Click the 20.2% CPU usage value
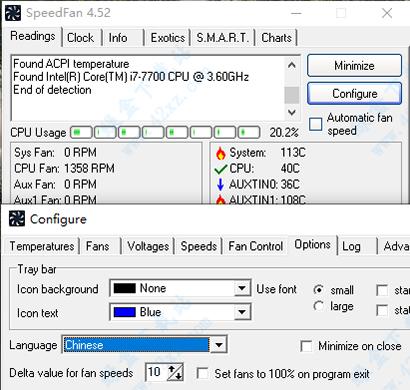Viewport: 410px width, 390px height. (284, 133)
